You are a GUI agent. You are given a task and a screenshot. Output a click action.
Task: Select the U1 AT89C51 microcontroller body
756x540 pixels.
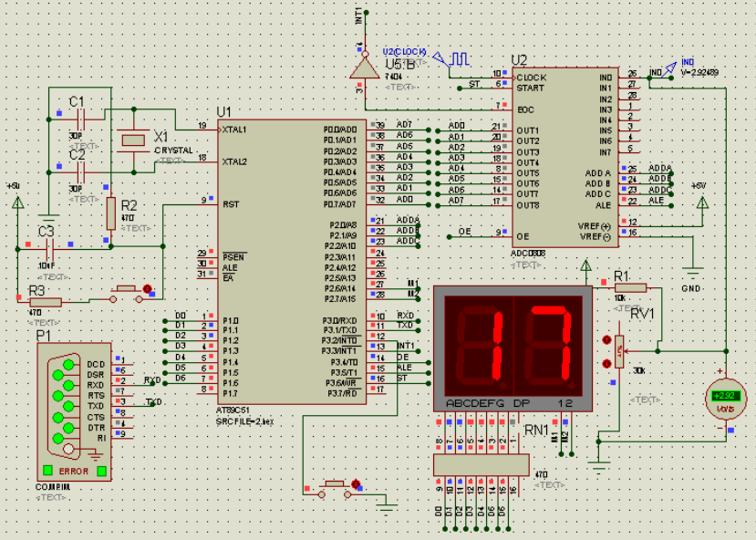point(292,262)
